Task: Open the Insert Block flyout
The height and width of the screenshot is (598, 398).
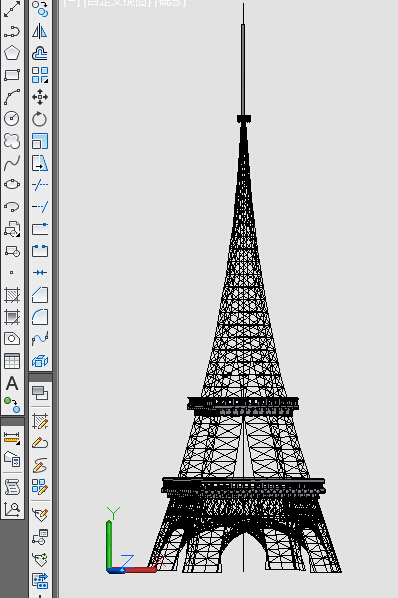Action: coord(12,229)
